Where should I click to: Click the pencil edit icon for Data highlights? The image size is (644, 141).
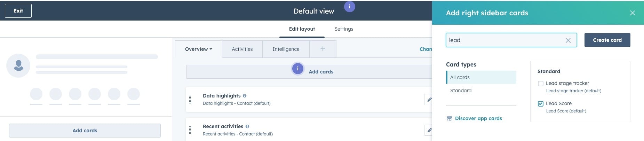429,100
